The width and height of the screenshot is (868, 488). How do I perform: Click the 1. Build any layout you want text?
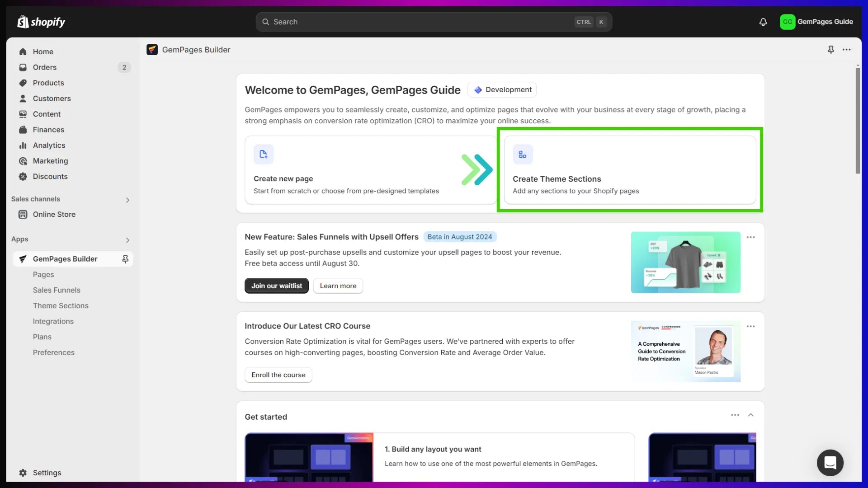point(433,449)
